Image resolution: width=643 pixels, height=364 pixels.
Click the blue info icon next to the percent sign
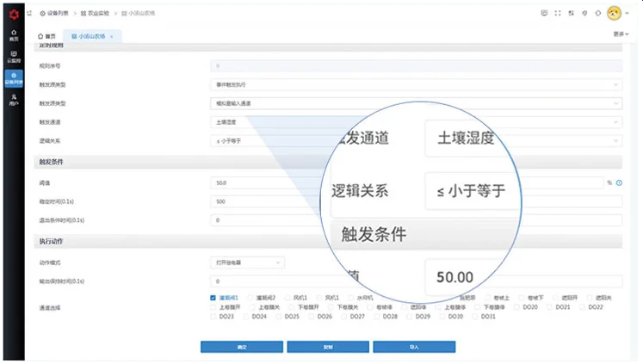619,182
